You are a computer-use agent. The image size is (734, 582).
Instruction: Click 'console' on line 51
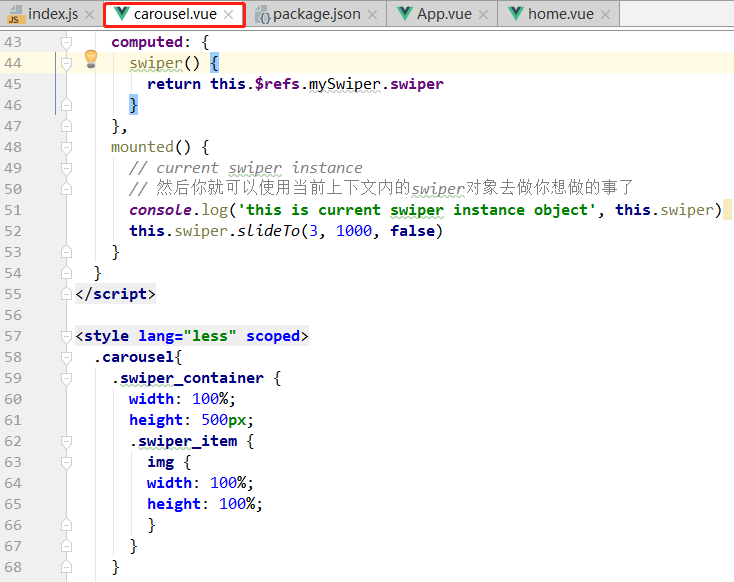pyautogui.click(x=161, y=210)
